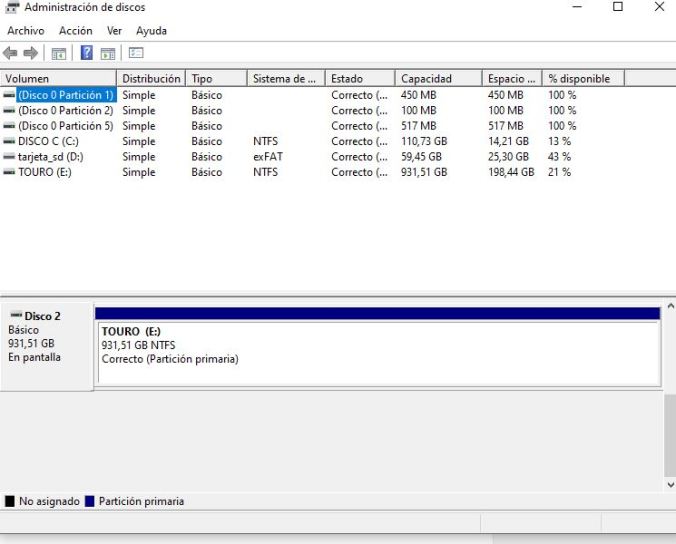Sort by the % disponible column header

(583, 79)
